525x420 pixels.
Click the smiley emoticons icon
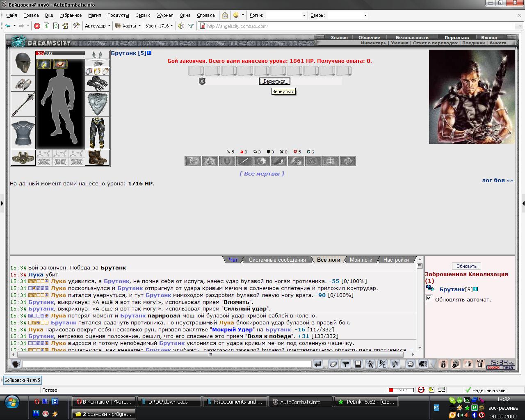(x=410, y=364)
